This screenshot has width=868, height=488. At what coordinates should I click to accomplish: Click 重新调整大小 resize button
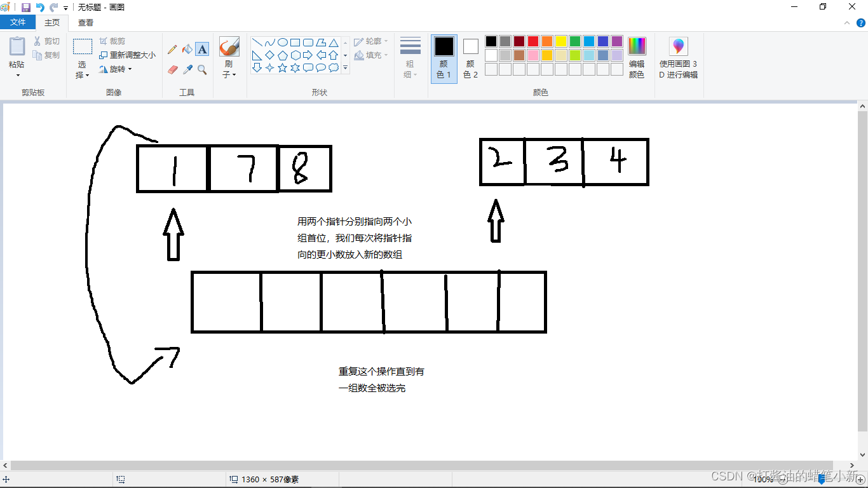click(128, 55)
